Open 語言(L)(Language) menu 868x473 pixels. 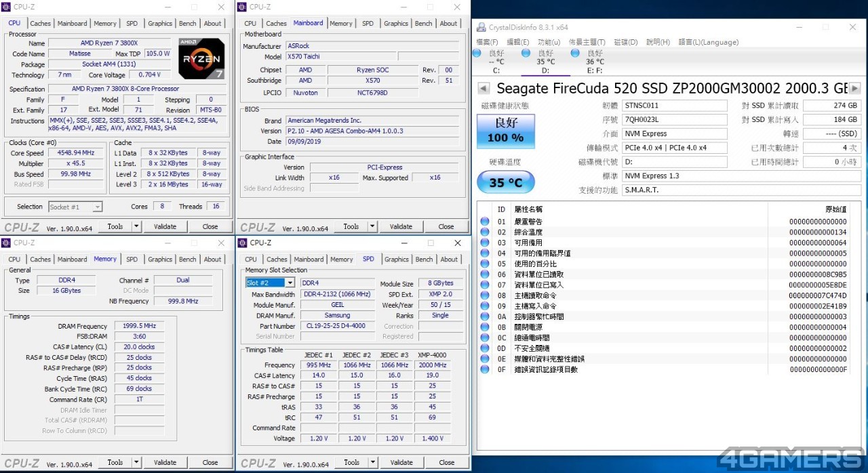(709, 42)
